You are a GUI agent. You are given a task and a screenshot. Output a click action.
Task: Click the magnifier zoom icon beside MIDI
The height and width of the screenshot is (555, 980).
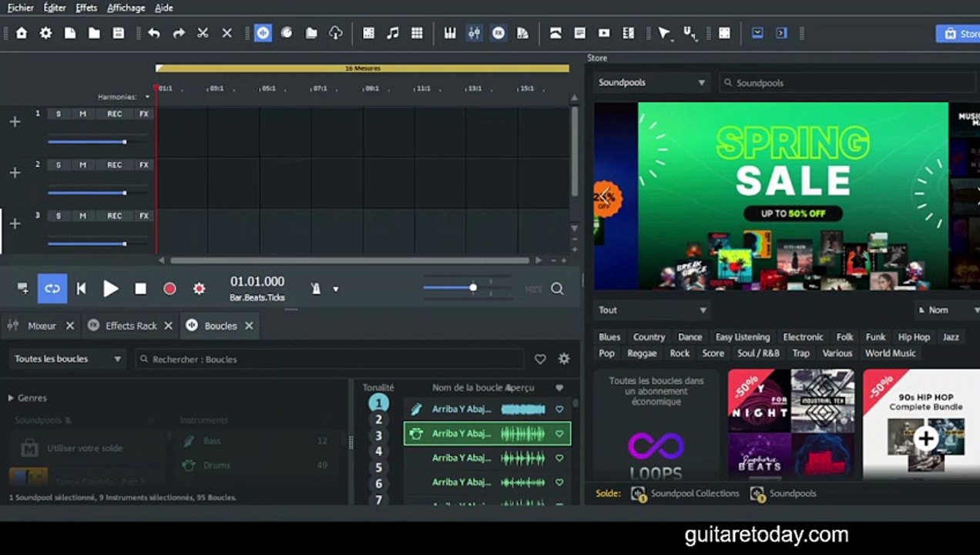tap(557, 288)
